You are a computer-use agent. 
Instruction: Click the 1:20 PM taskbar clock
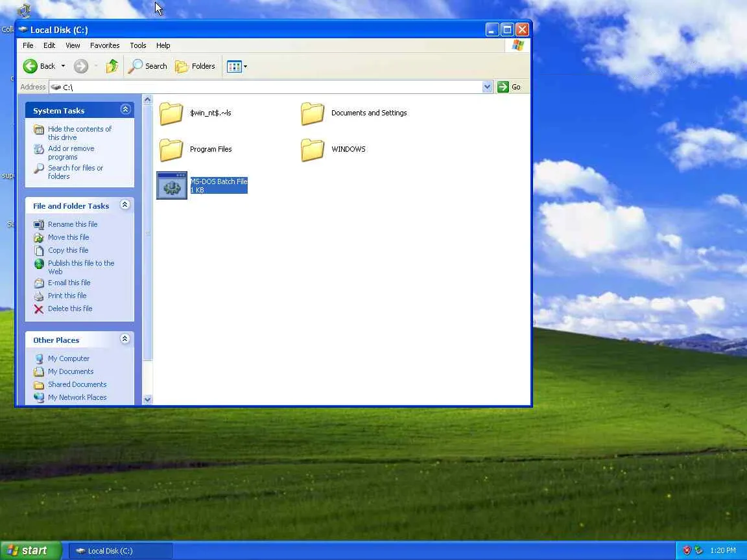pos(723,550)
